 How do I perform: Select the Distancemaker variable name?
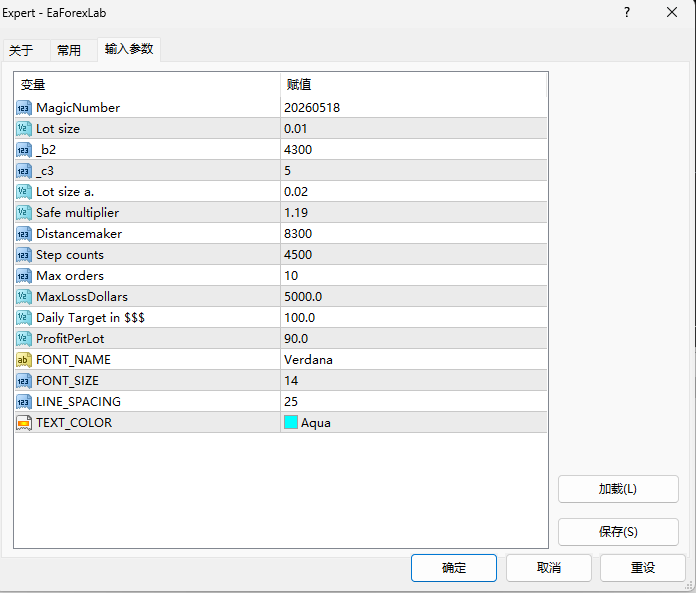click(79, 234)
